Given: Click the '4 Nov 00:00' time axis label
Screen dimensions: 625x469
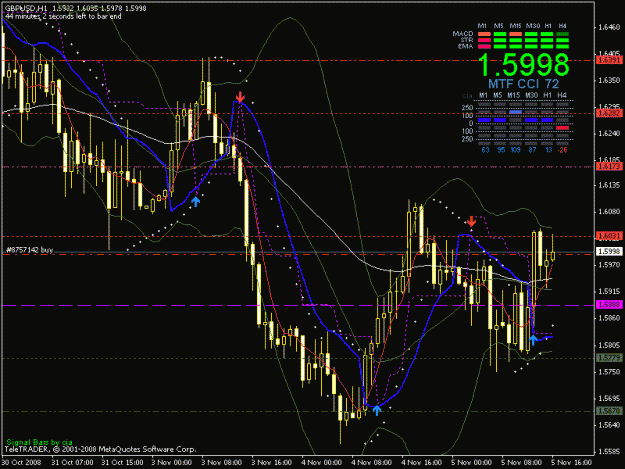Looking at the screenshot, I should [x=322, y=463].
